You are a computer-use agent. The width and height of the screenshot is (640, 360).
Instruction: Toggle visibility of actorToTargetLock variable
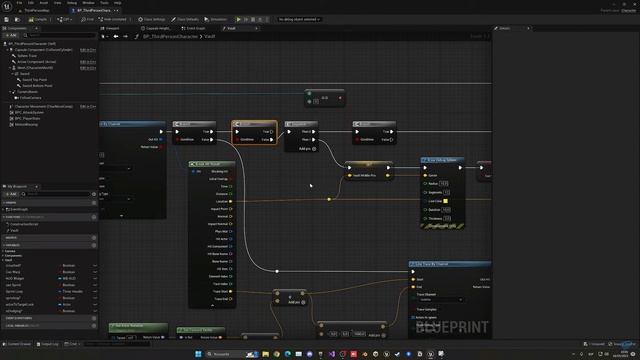95,304
